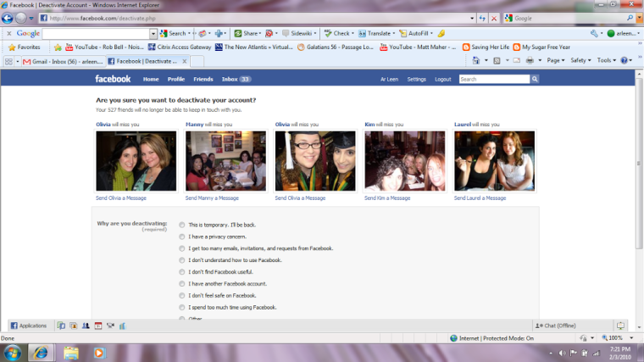Viewport: 644px width, 362px height.
Task: Click the IE Home icon in command bar
Action: [476, 60]
